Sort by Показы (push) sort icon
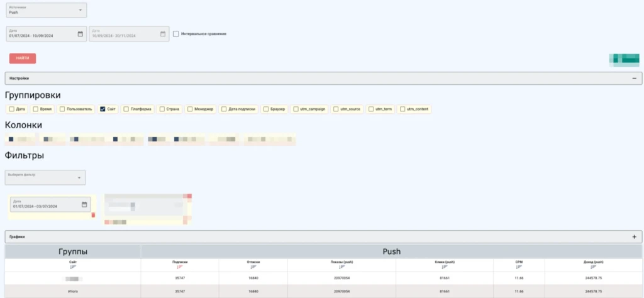This screenshot has height=298, width=644. (x=341, y=267)
